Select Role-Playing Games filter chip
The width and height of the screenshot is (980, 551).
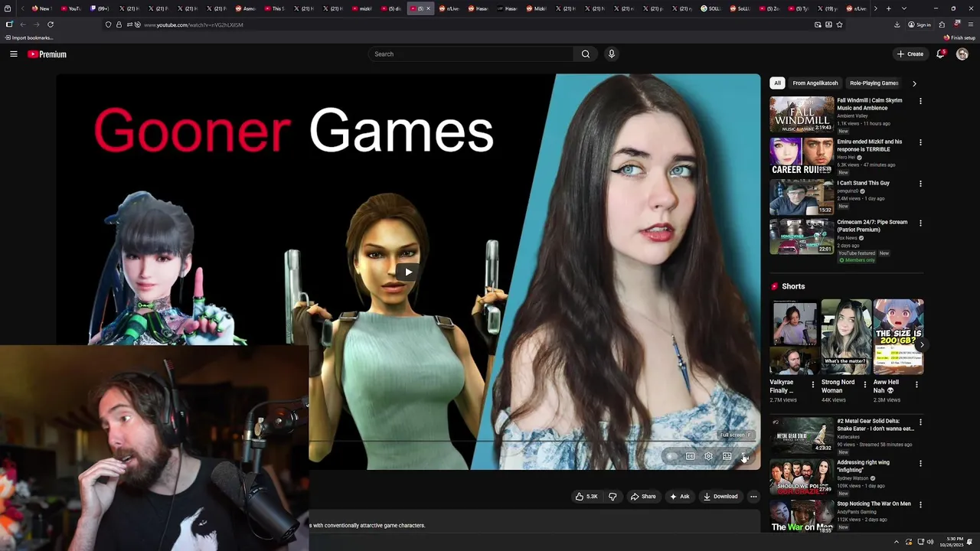click(874, 83)
